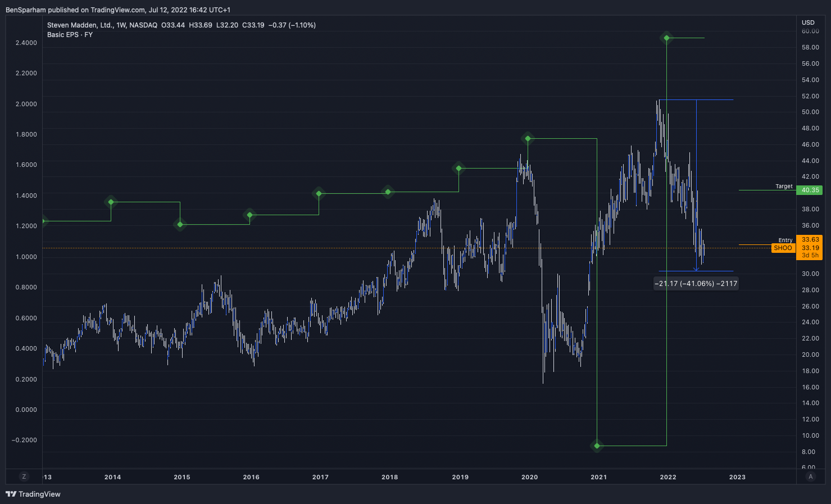831x504 pixels.
Task: Toggle the A auto-scale button at bottom right
Action: (x=810, y=476)
